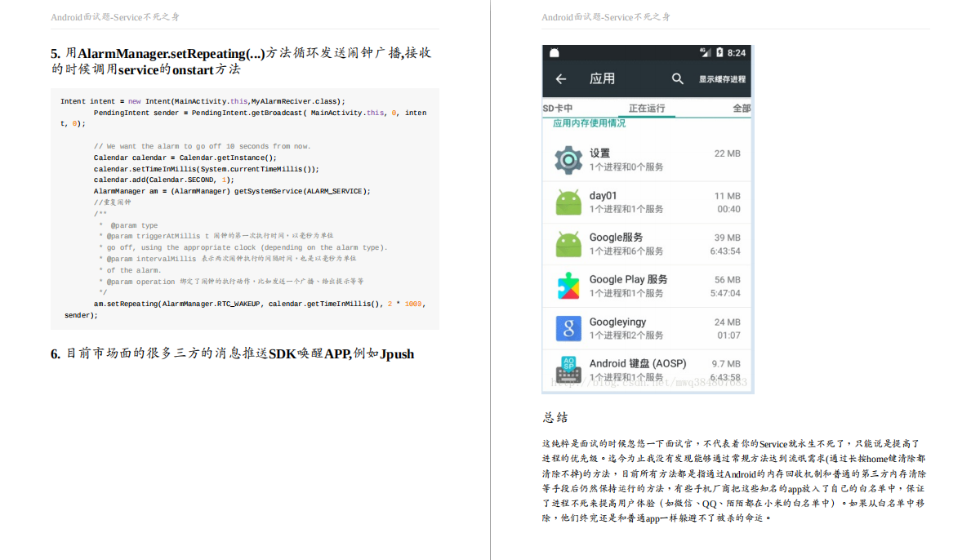Click the @param triggerAtMillis comment line
The width and height of the screenshot is (980, 560).
click(216, 236)
